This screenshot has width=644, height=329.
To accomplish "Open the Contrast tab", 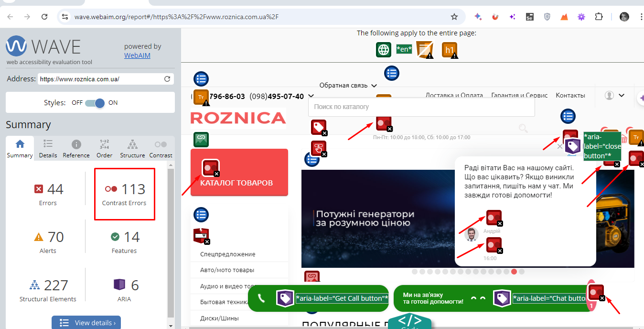I will pos(161,148).
